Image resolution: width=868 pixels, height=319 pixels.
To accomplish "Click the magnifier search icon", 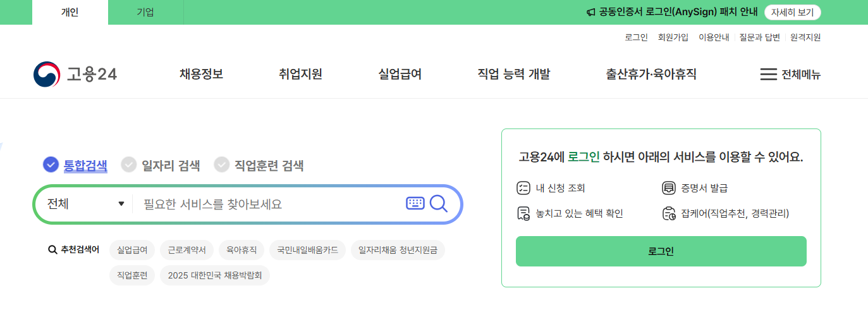I will pyautogui.click(x=439, y=203).
